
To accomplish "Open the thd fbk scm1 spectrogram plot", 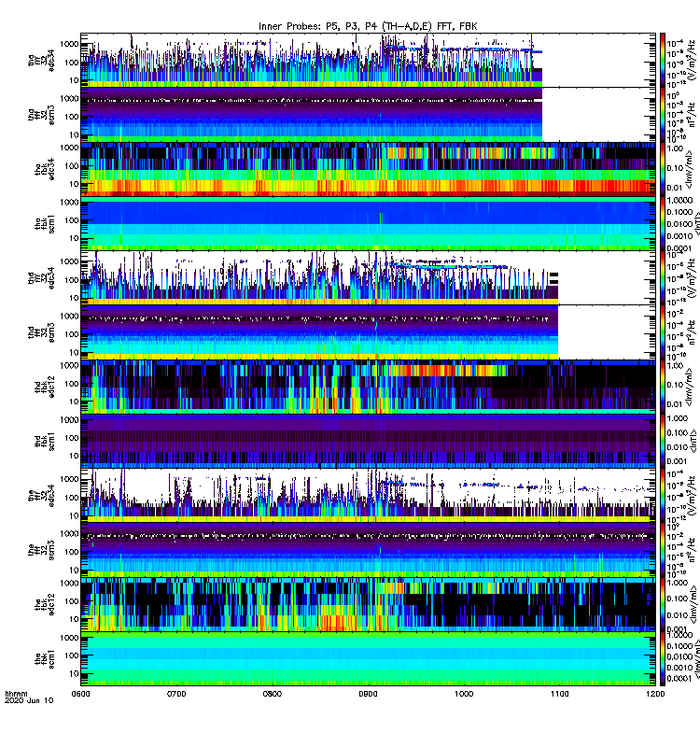I will (368, 441).
